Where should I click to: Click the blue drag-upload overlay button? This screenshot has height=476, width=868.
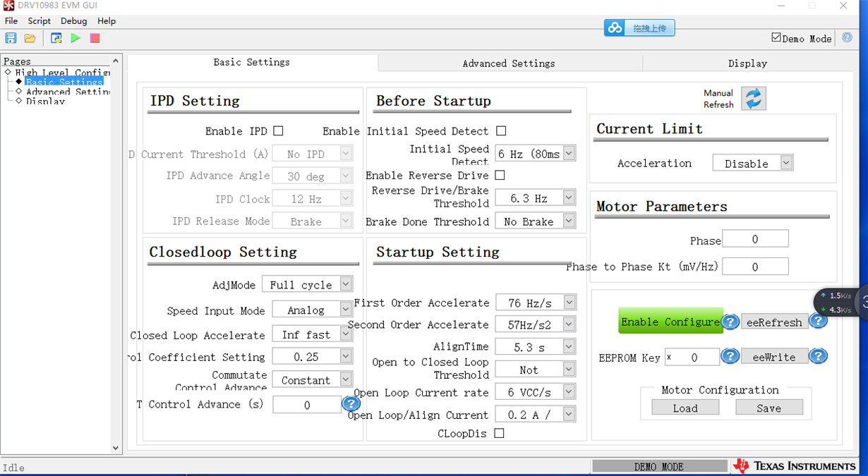tap(639, 28)
